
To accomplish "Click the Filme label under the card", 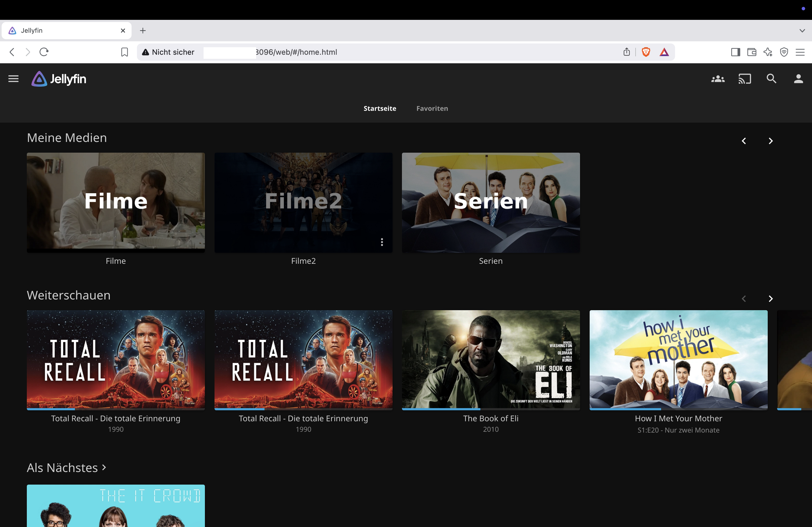I will (116, 261).
